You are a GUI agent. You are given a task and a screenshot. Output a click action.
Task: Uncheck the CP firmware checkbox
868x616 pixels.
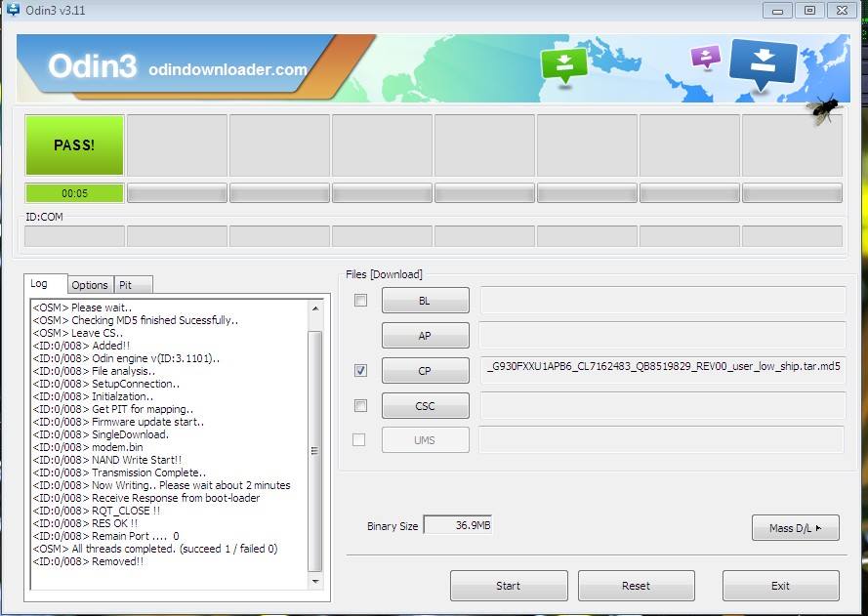(x=359, y=371)
